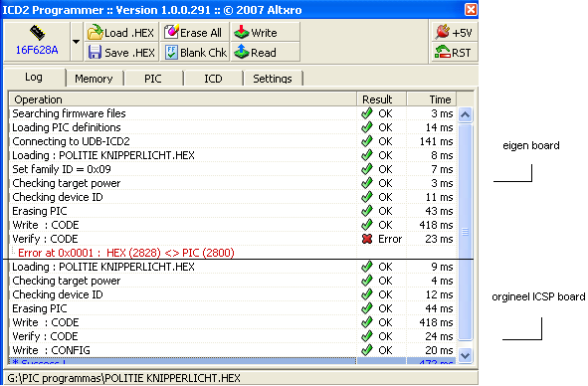Viewport: 588px width, 386px height.
Task: Close the ICD2 Programmer window
Action: (471, 9)
